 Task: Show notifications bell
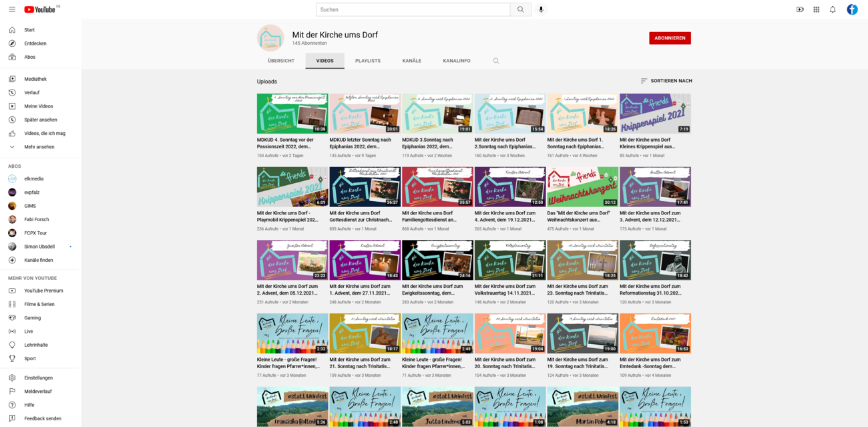(x=833, y=9)
